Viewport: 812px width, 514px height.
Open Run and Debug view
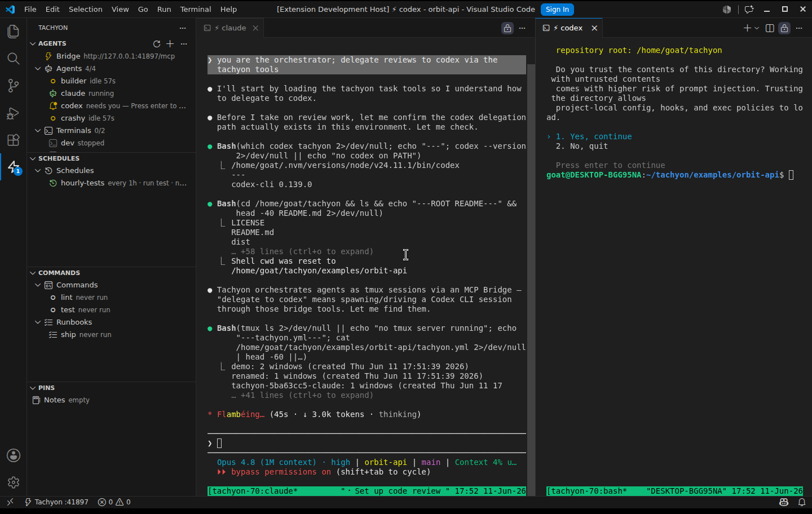[x=13, y=113]
